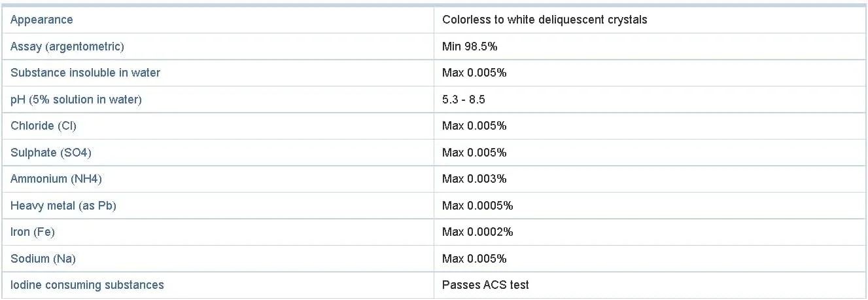Click the 'Max 0.0005%' heavy metal value

tap(477, 206)
